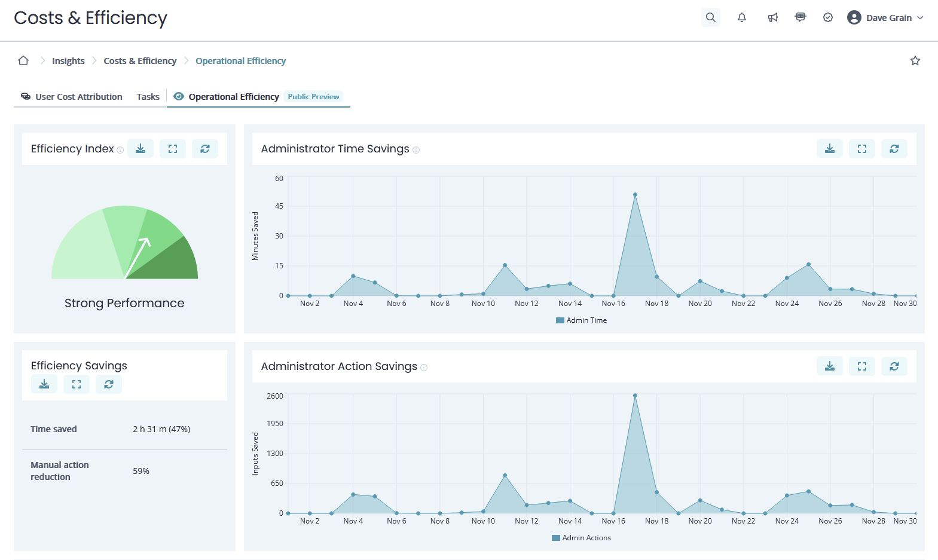Refresh the Efficiency Savings panel

109,384
